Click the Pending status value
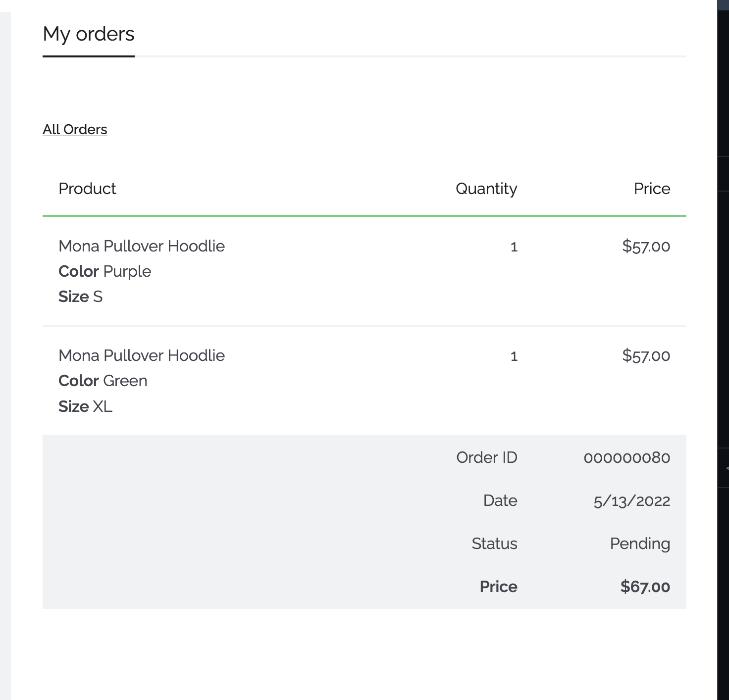This screenshot has width=729, height=700. 639,544
